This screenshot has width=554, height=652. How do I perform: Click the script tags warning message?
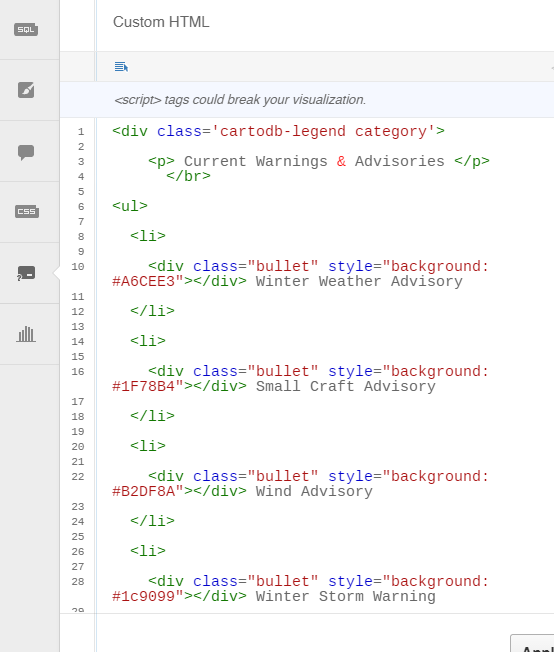(240, 100)
